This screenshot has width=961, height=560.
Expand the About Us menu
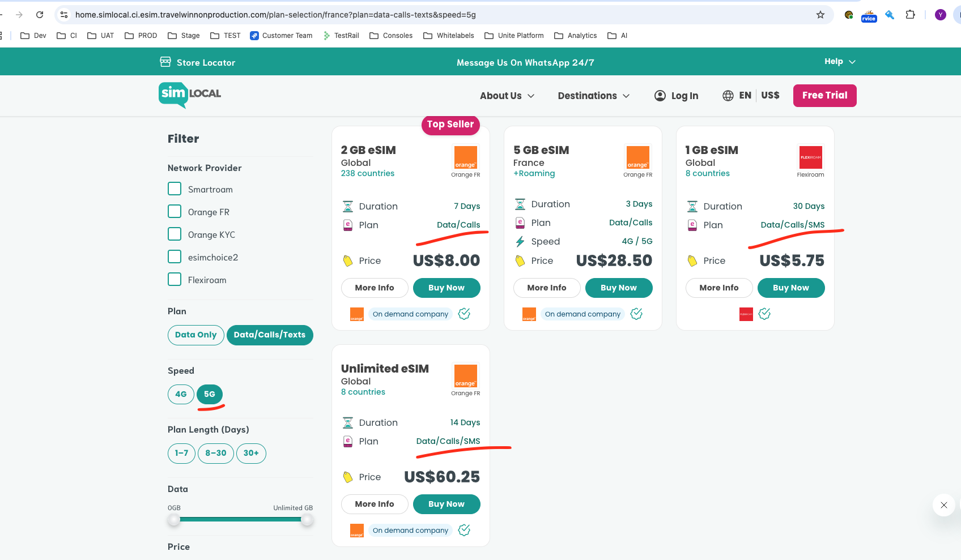tap(507, 96)
